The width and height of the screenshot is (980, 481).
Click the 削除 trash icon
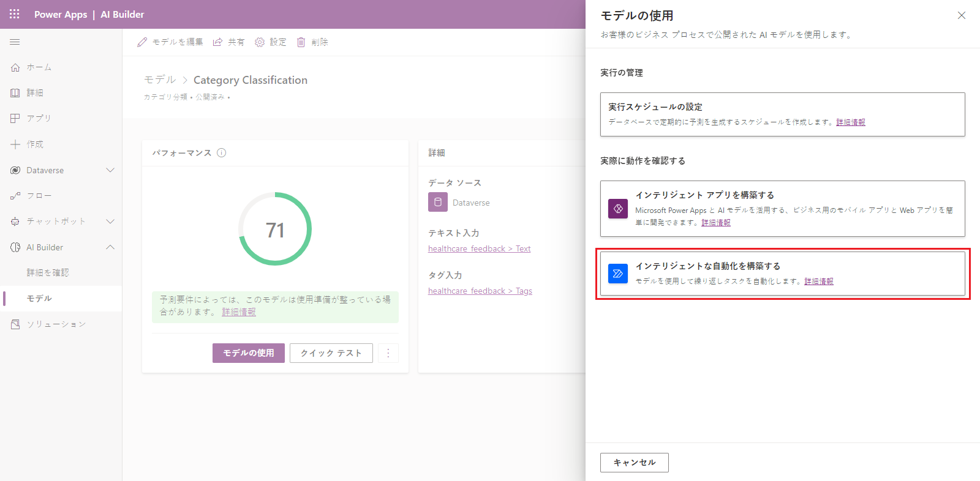tap(301, 42)
